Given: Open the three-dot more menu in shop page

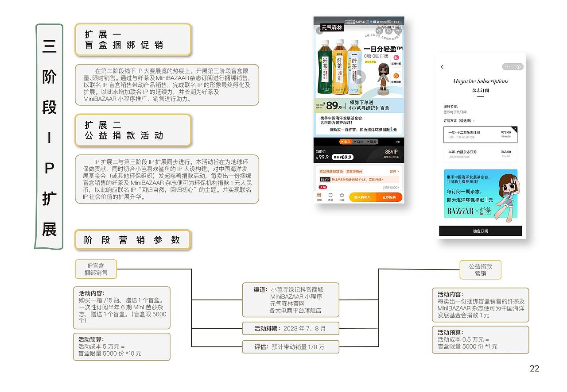Looking at the screenshot, I should [x=398, y=31].
